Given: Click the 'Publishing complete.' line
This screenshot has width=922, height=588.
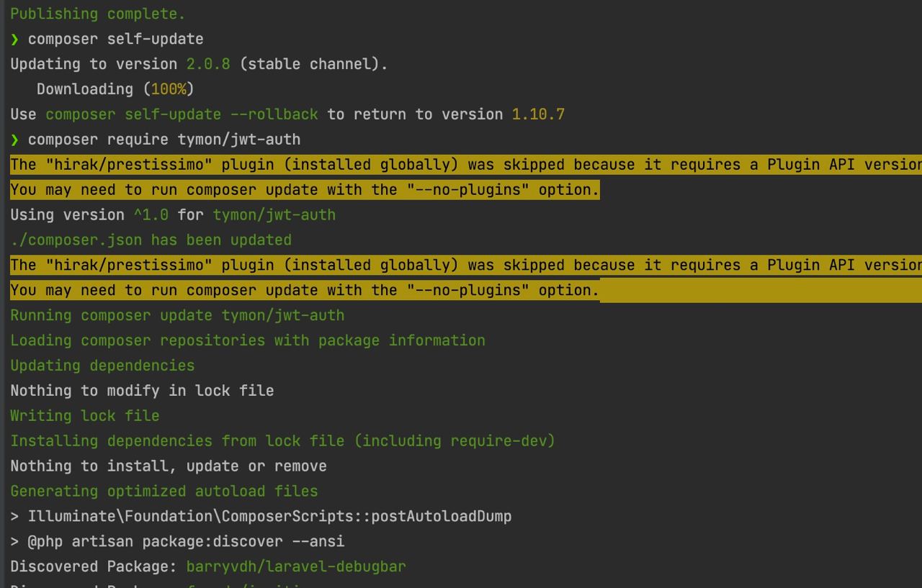Looking at the screenshot, I should pyautogui.click(x=97, y=14).
